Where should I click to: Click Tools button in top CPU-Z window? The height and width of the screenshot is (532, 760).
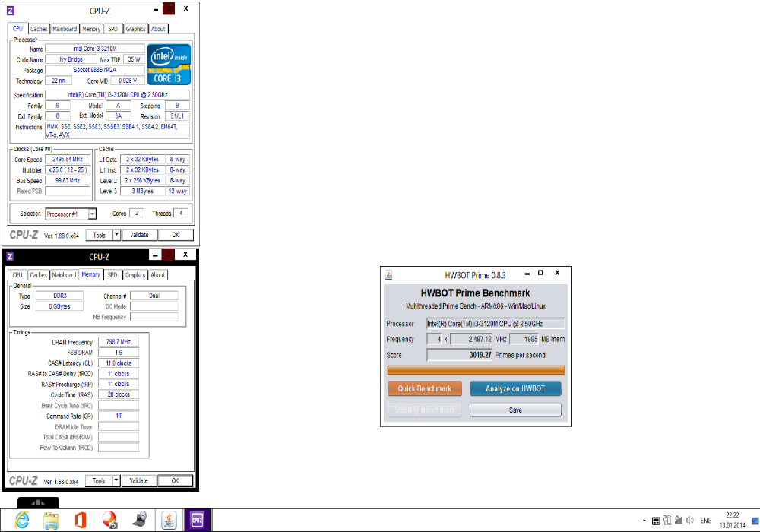100,235
